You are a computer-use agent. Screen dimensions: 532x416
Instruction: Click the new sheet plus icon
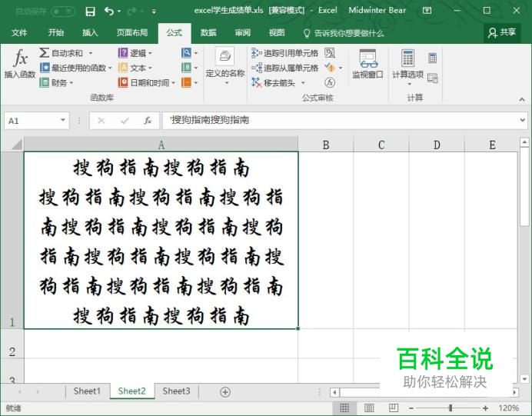pos(225,392)
